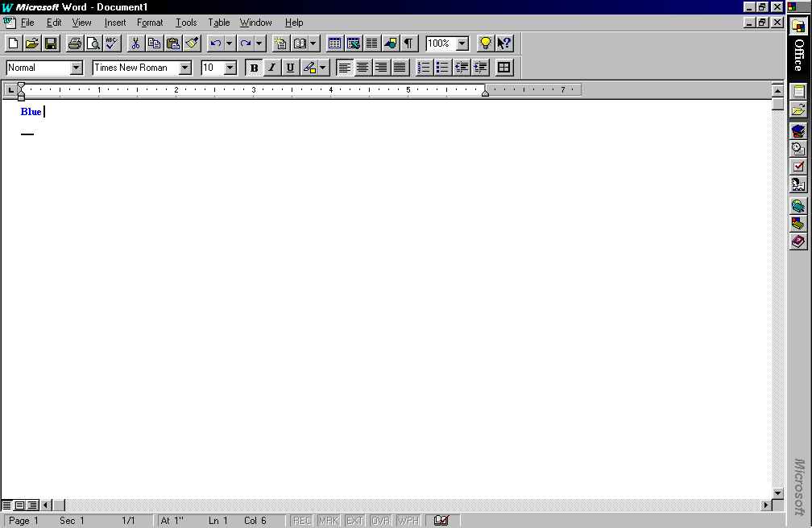Open TipWizard light bulb icon
This screenshot has width=812, height=528.
pos(485,43)
